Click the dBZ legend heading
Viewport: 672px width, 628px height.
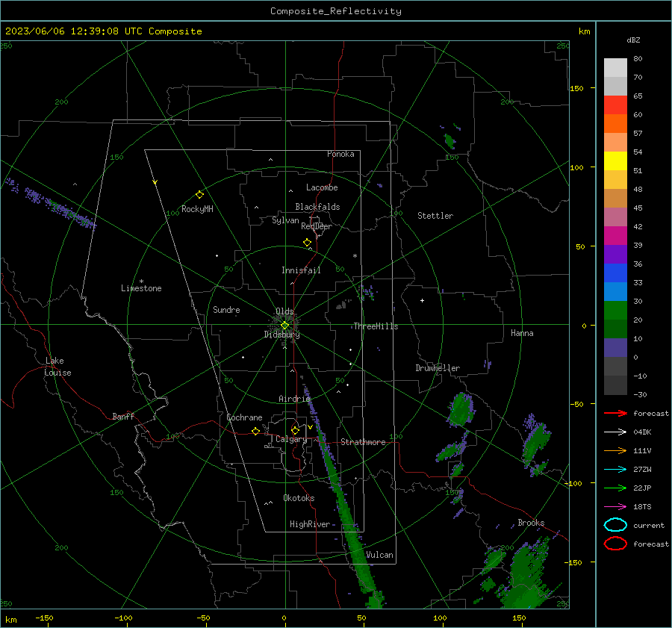coord(633,40)
